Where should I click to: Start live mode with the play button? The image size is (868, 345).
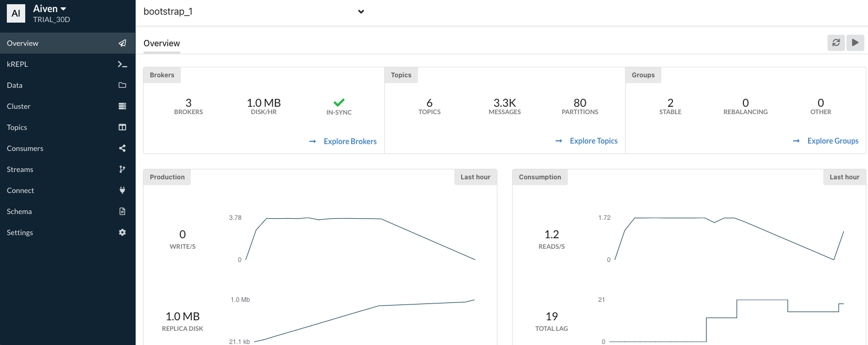point(855,43)
